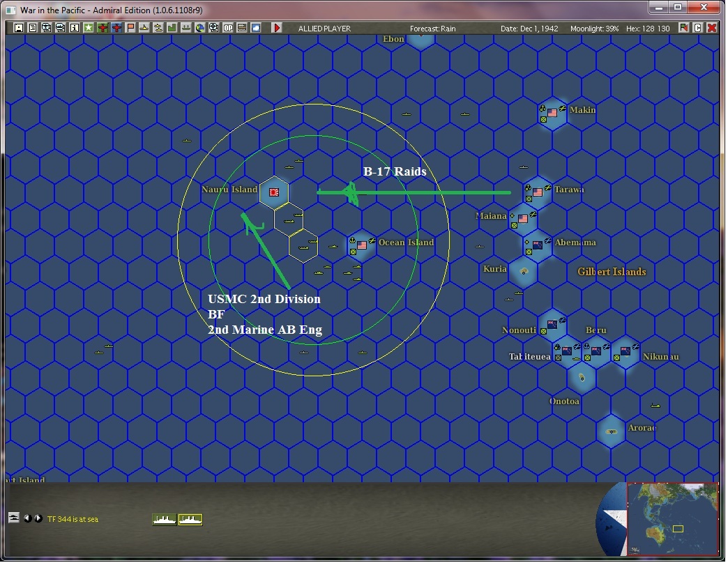Select the yellow-highlighted task force ship button
This screenshot has width=728, height=563.
pos(190,519)
